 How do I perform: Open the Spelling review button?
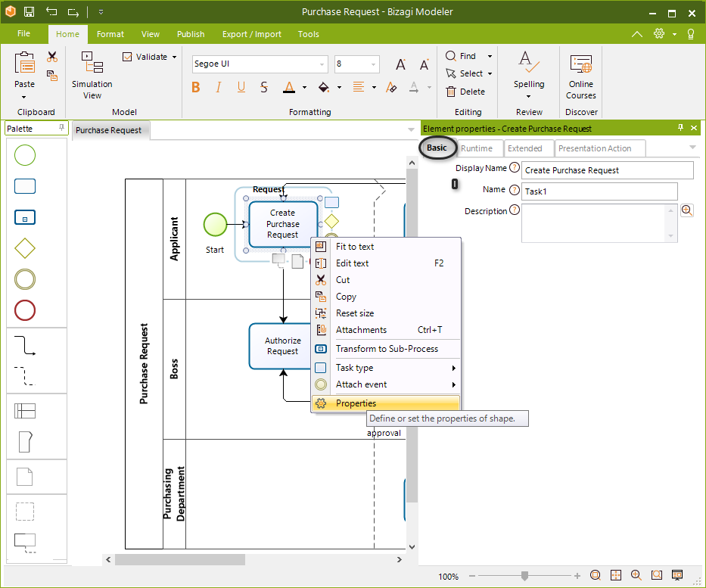point(529,75)
